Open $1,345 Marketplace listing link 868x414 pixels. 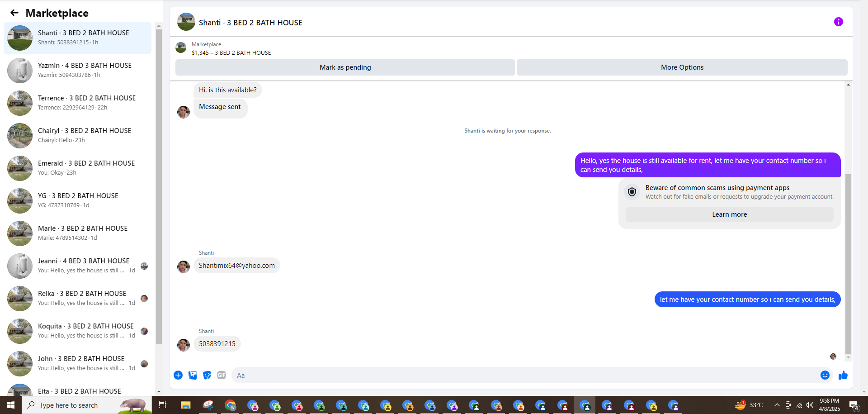pos(231,53)
